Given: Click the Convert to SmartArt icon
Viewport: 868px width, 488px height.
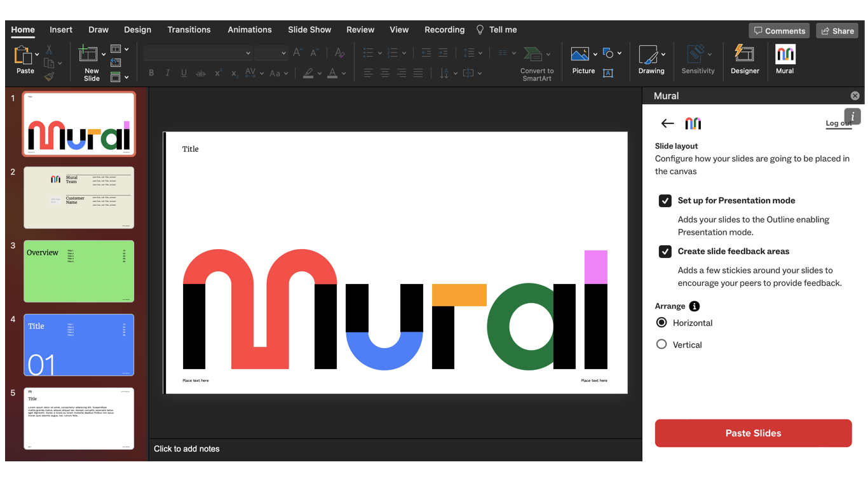Looking at the screenshot, I should pos(532,55).
